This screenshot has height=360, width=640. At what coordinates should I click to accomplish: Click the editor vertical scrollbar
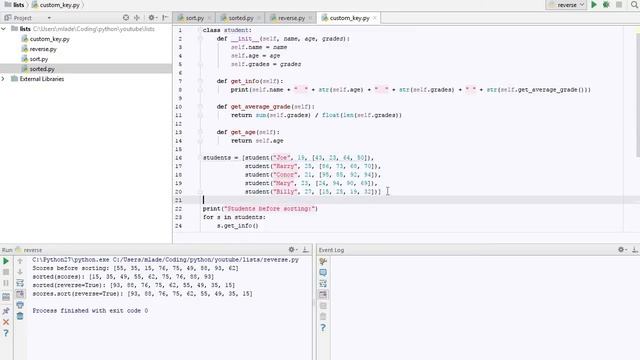tap(638, 95)
